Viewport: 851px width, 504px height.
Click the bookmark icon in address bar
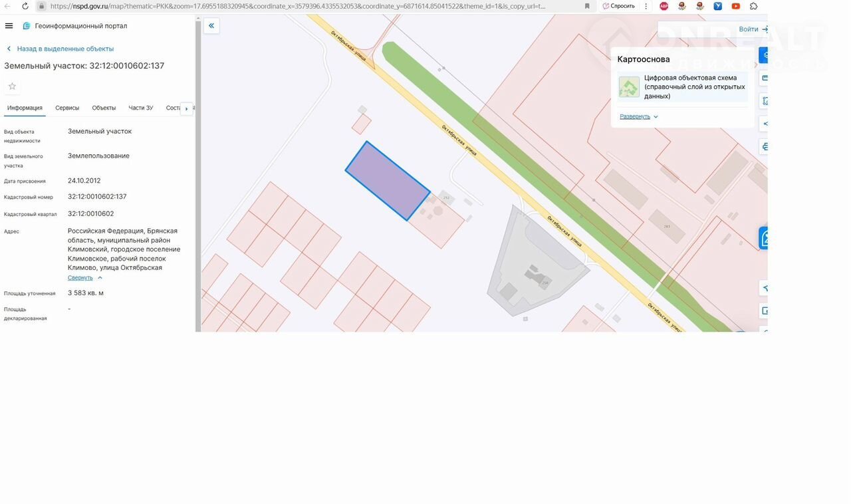click(x=587, y=6)
